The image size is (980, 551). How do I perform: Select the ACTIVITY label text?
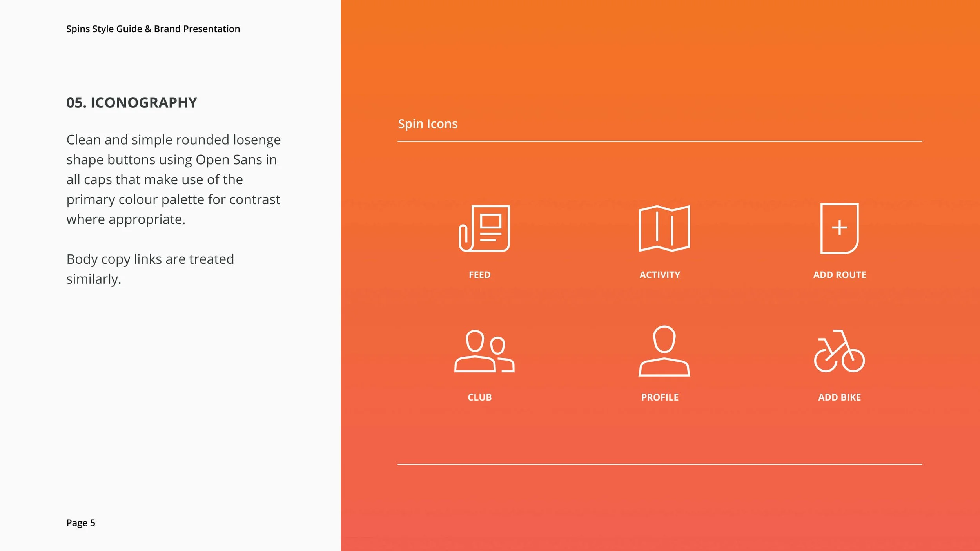[x=660, y=275]
